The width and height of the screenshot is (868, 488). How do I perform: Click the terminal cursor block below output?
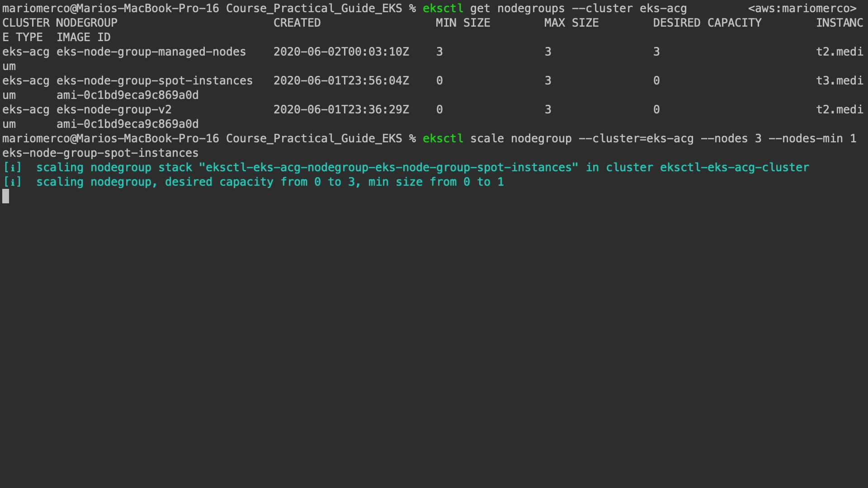(6, 196)
